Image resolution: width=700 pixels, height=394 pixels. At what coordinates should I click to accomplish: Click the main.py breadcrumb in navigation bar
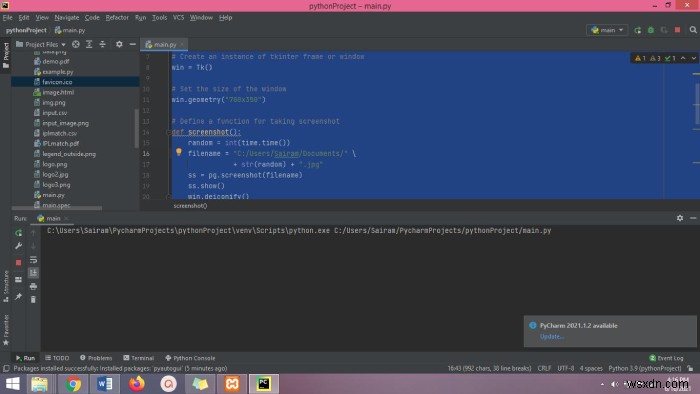click(x=70, y=30)
